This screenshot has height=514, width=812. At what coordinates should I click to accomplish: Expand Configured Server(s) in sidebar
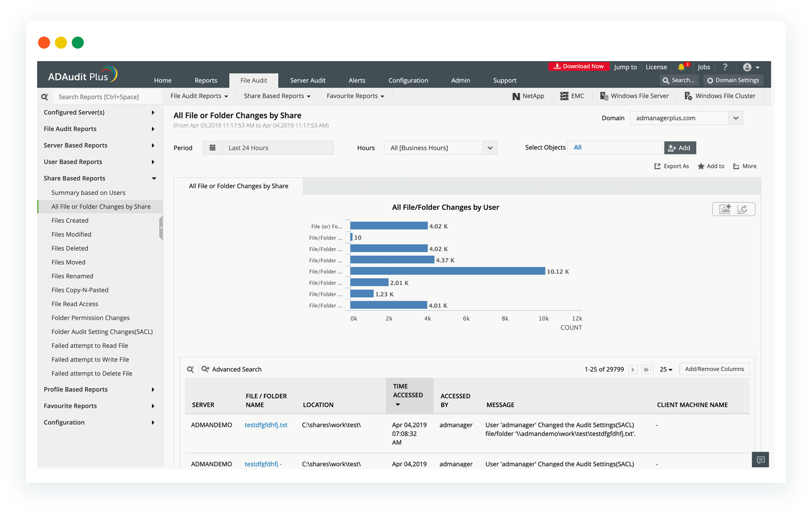click(100, 113)
